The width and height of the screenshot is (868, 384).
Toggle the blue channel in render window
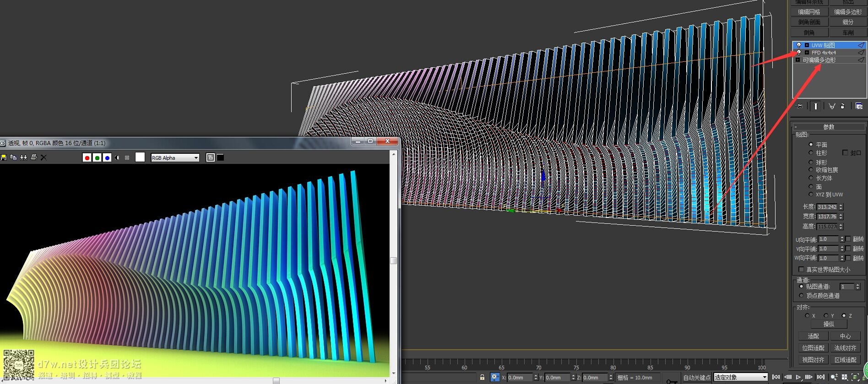pyautogui.click(x=107, y=157)
